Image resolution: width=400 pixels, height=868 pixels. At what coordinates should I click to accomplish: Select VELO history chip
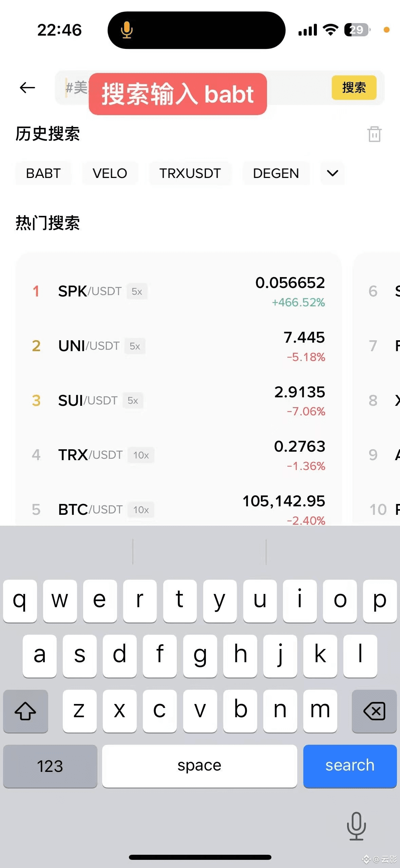coord(110,173)
